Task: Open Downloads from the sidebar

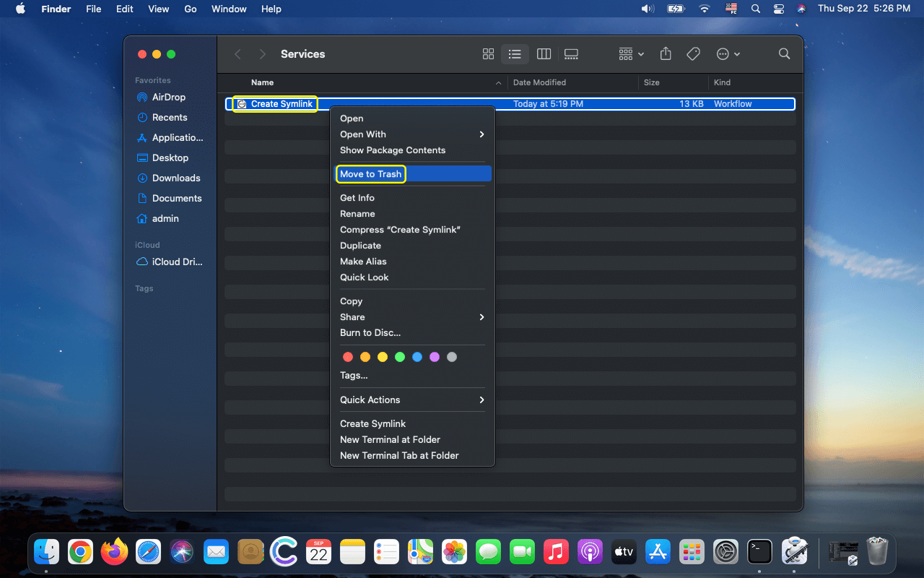Action: pyautogui.click(x=175, y=178)
